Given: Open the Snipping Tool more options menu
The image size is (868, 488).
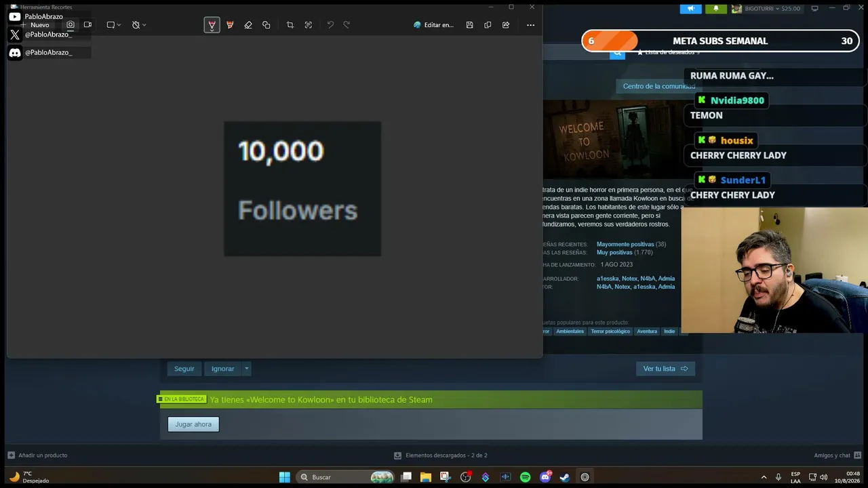Looking at the screenshot, I should [530, 25].
